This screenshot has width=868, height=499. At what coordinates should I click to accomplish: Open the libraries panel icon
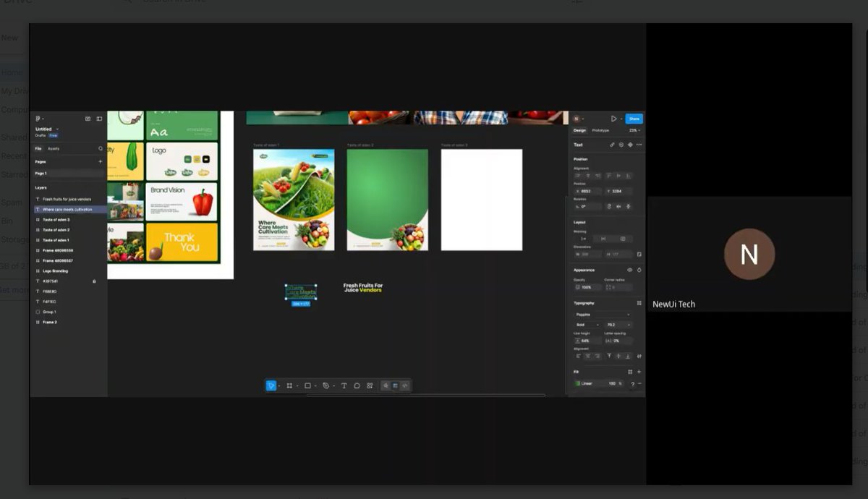tap(88, 119)
